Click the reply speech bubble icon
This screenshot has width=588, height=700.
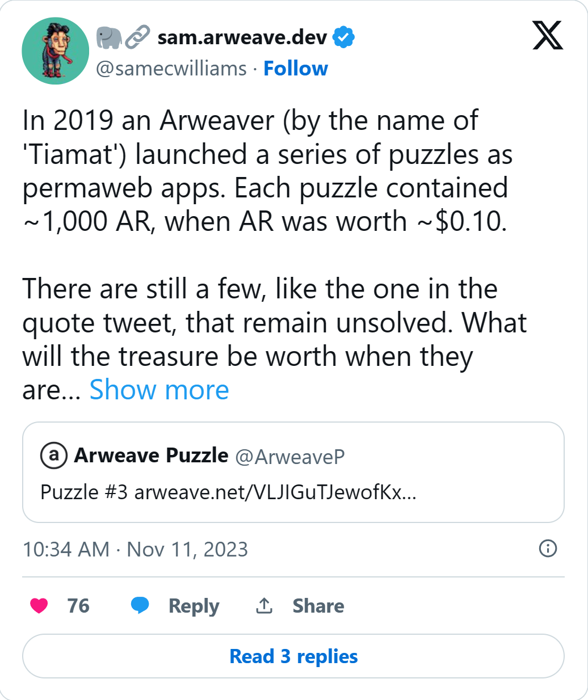(140, 606)
